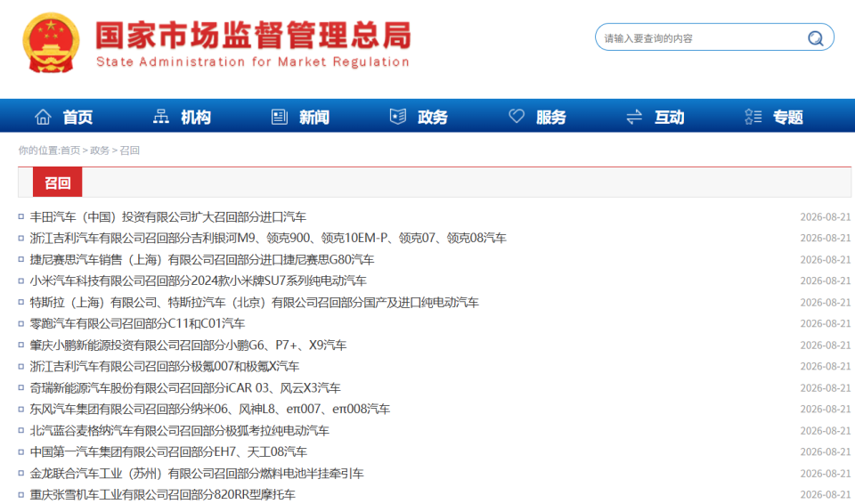
Task: Open the 肇庆小鹏 G6、P7+、X9 recall notice
Action: point(188,345)
